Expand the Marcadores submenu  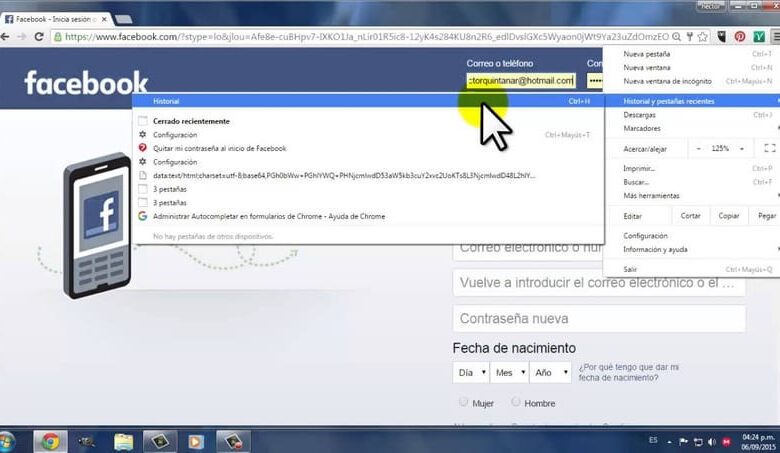click(x=691, y=128)
